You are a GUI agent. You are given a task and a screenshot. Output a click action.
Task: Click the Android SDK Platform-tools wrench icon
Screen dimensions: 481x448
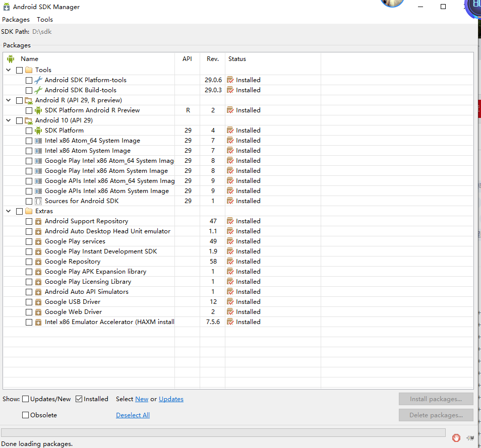(38, 80)
